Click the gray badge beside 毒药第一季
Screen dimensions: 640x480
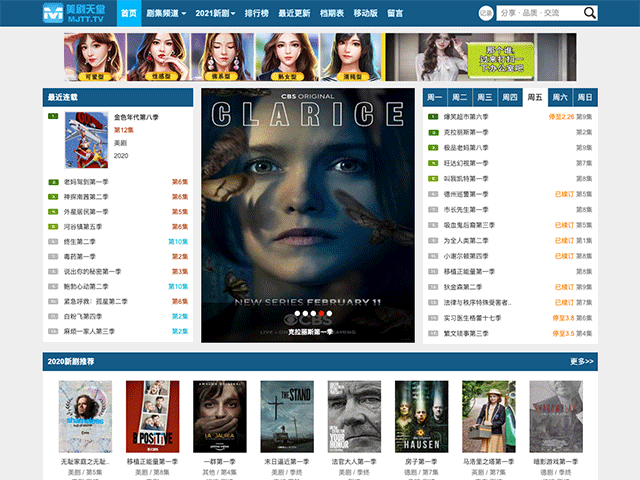[53, 257]
